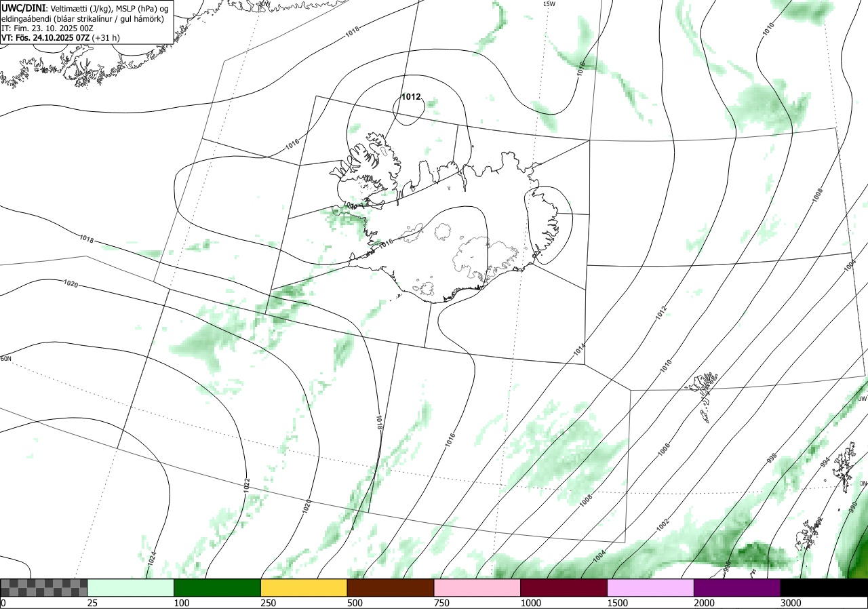Click the legend value 1500

coord(618,603)
